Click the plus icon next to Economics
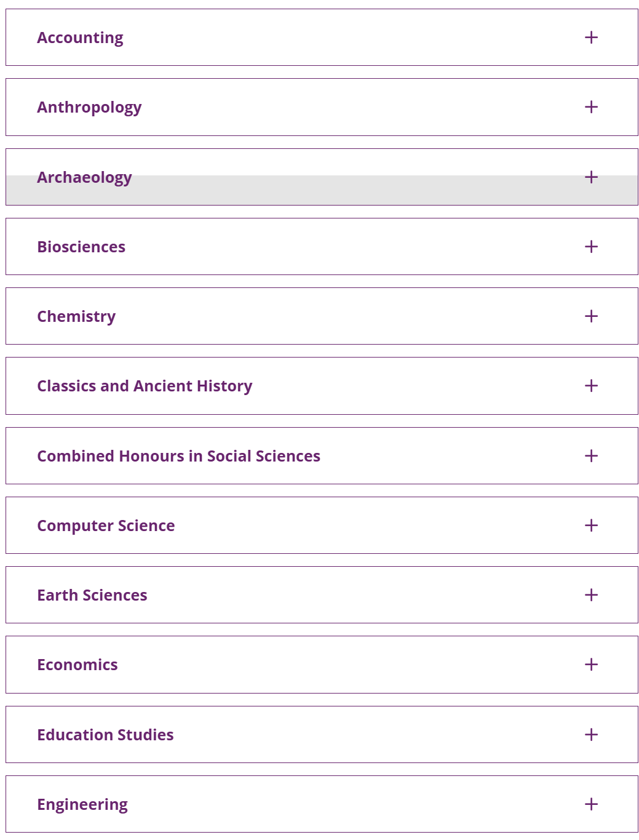The height and width of the screenshot is (840, 639). tap(591, 665)
